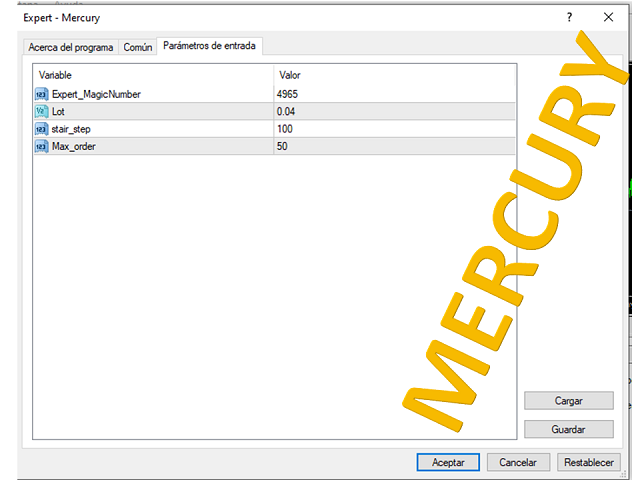Viewport: 640px width, 480px height.
Task: Select the stair_step variable name
Action: (71, 129)
